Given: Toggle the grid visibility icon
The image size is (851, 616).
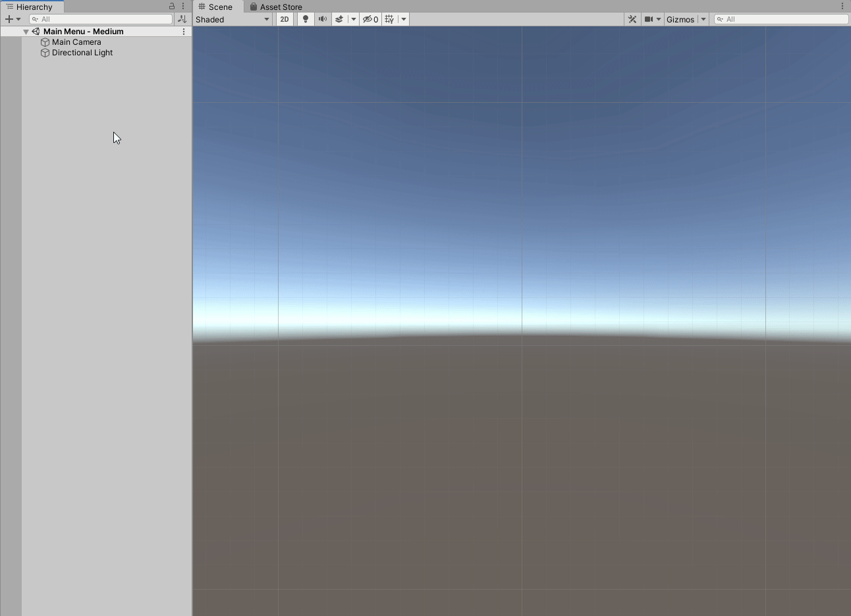Looking at the screenshot, I should 390,19.
